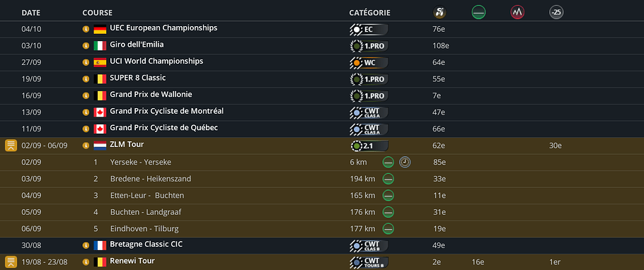Screen dimensions: 644x270
Task: Sort by the COURSE column header
Action: [98, 13]
